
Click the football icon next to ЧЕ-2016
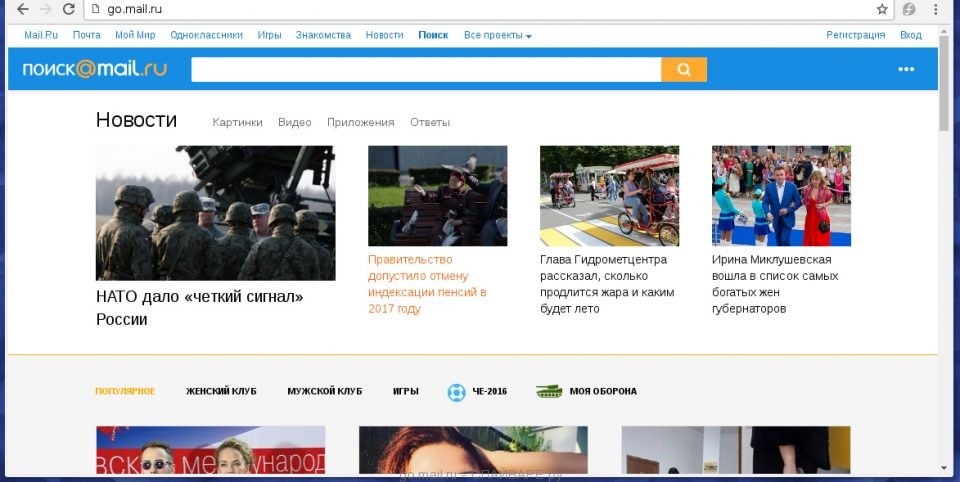456,392
